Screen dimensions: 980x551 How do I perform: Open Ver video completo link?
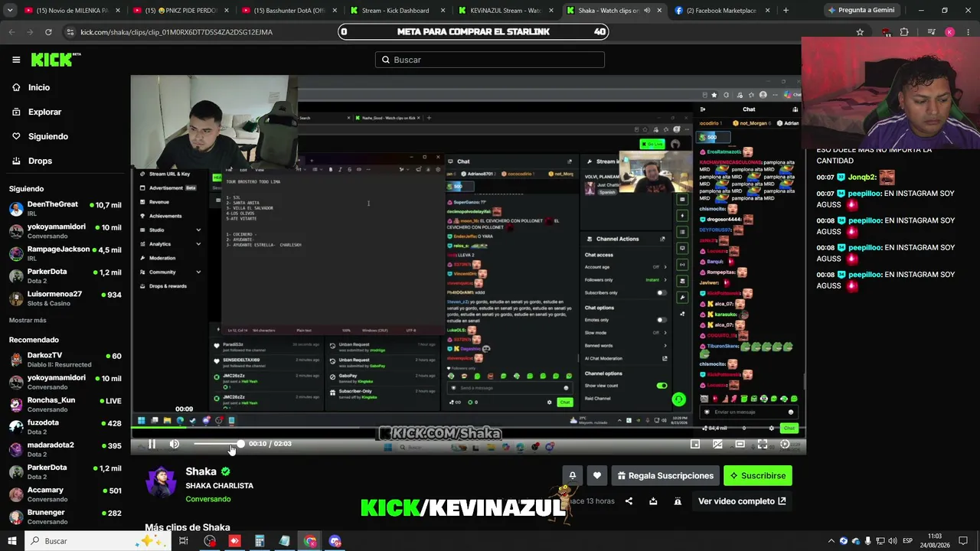742,501
